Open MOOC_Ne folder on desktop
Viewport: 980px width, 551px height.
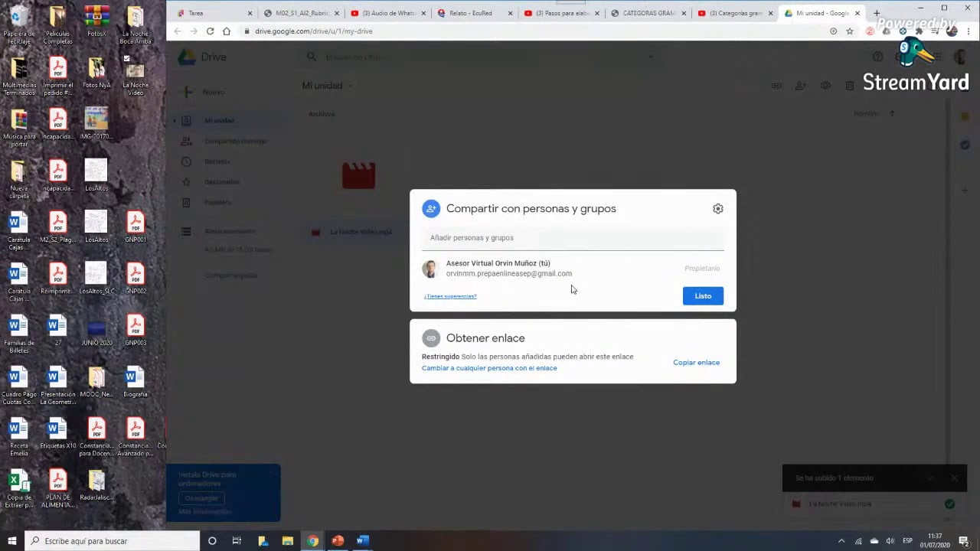click(x=96, y=382)
